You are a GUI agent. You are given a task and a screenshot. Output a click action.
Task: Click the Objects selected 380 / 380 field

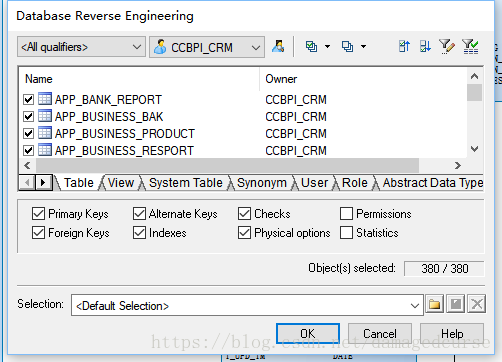tap(444, 268)
